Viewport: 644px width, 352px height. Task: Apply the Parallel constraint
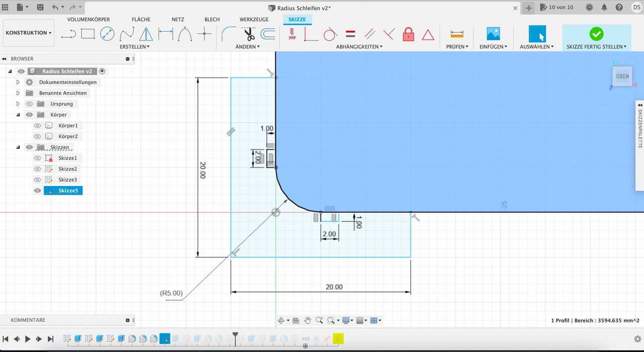click(x=370, y=34)
